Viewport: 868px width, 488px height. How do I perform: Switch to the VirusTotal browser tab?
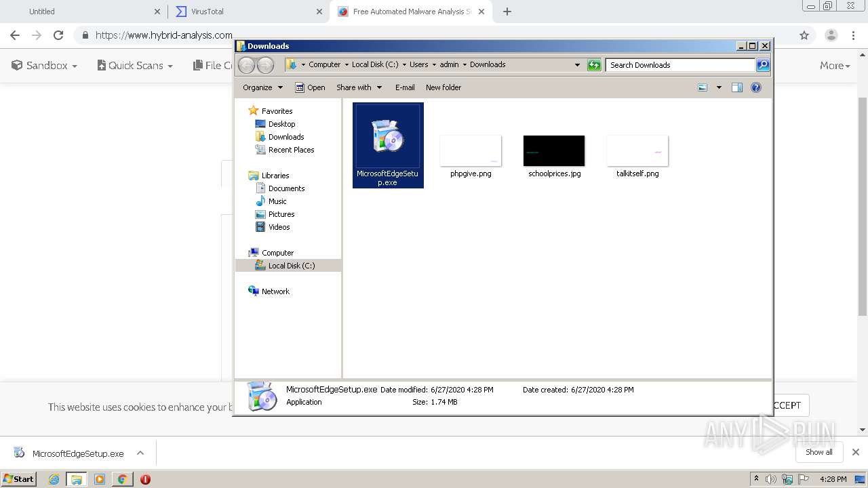point(249,12)
